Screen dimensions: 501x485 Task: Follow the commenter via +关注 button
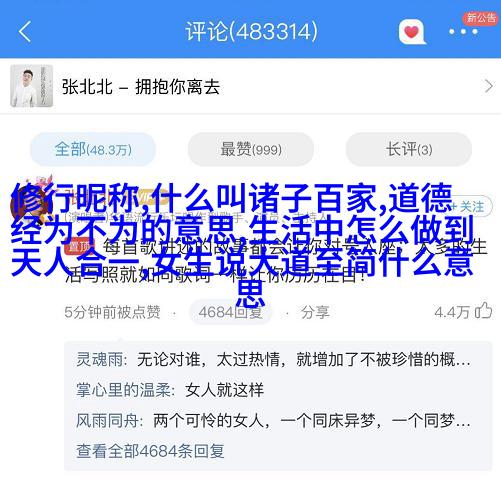click(x=471, y=207)
